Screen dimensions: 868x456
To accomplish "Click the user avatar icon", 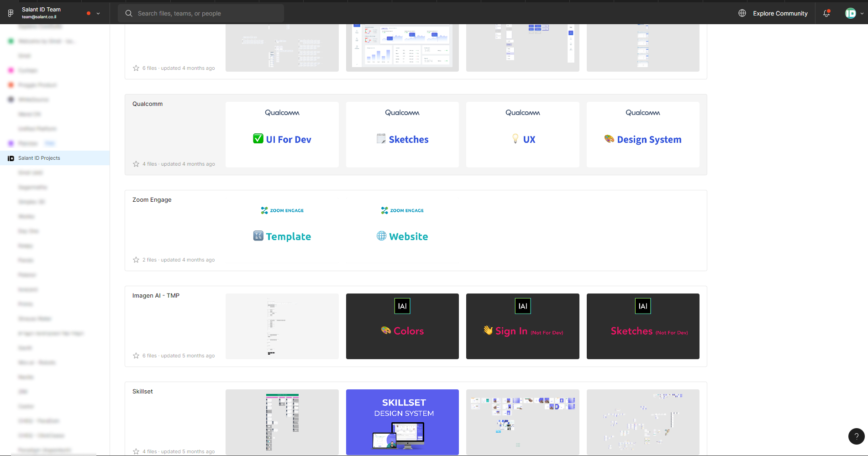I will (x=850, y=13).
